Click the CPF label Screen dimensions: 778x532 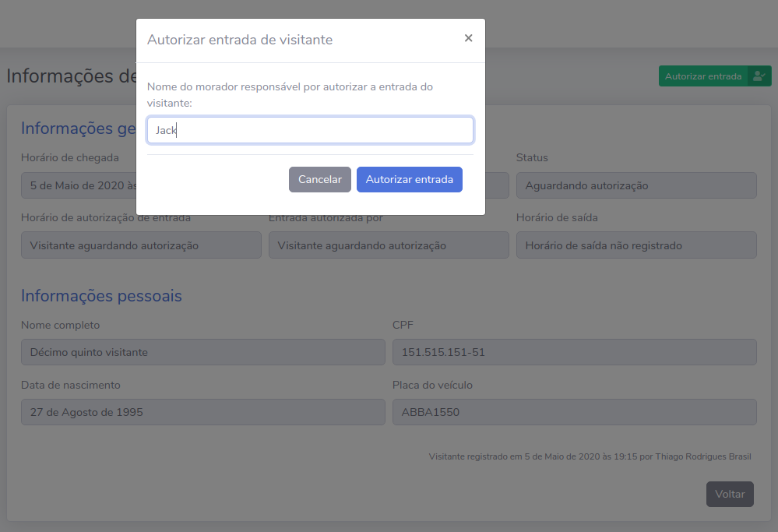pos(403,325)
